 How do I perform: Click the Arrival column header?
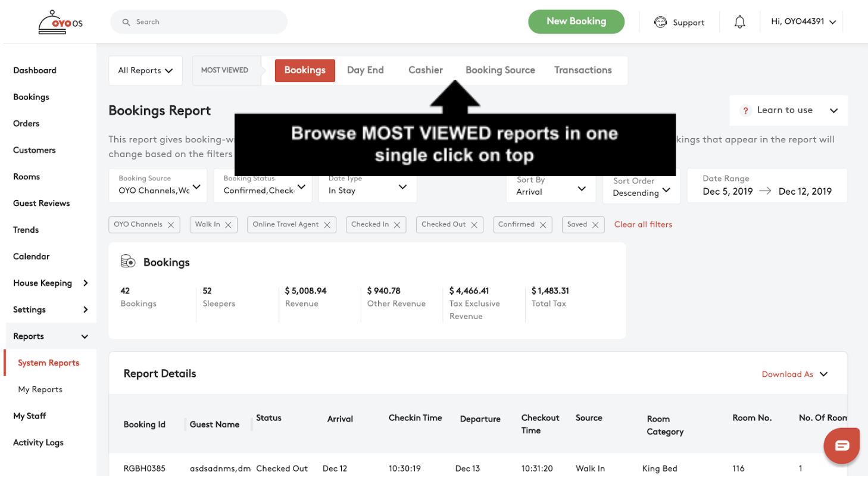(x=340, y=419)
